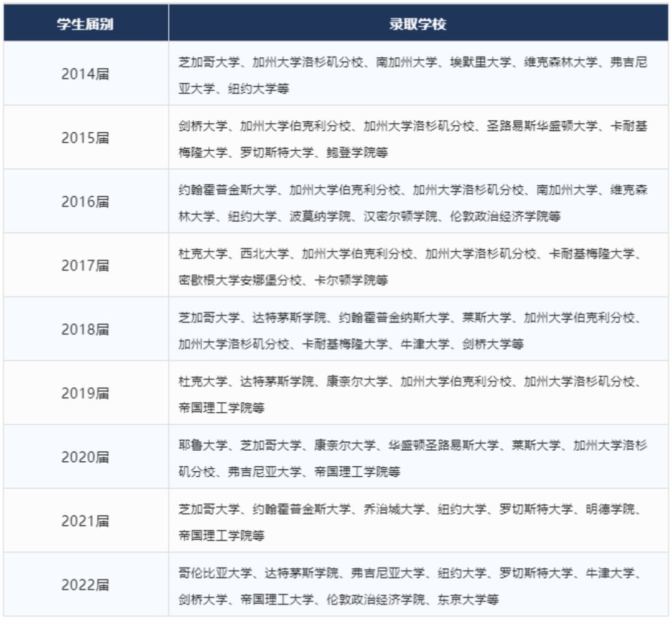Viewport: 672px width, 618px height.
Task: Click the 2022 schools cell starting 哥伦比亚大学
Action: (x=418, y=584)
